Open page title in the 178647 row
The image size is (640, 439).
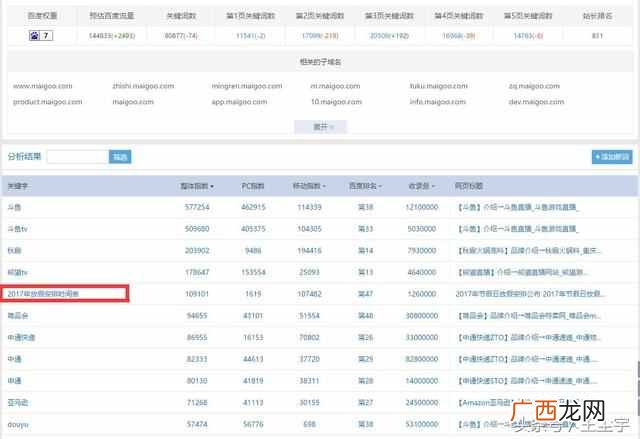tap(522, 272)
